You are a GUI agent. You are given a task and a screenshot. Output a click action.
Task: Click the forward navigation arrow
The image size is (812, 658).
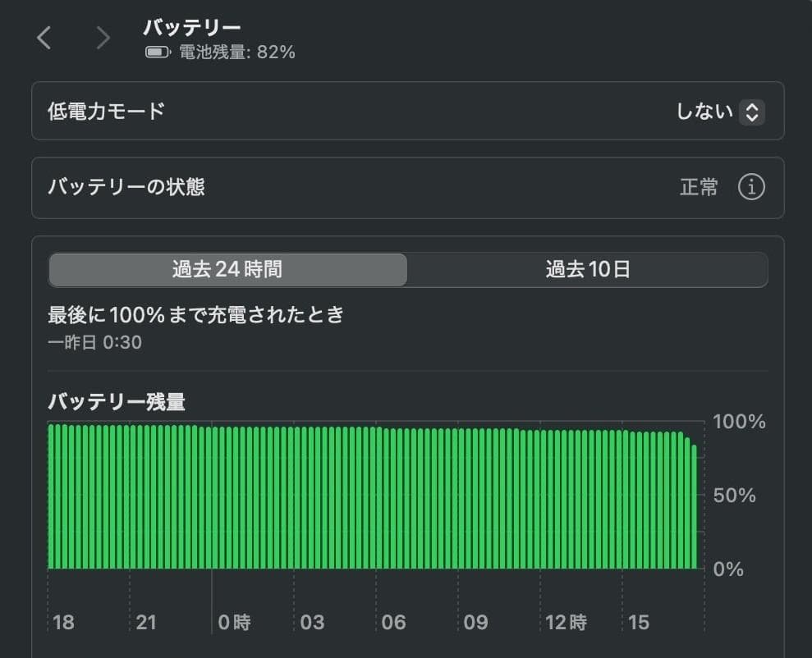(x=101, y=38)
